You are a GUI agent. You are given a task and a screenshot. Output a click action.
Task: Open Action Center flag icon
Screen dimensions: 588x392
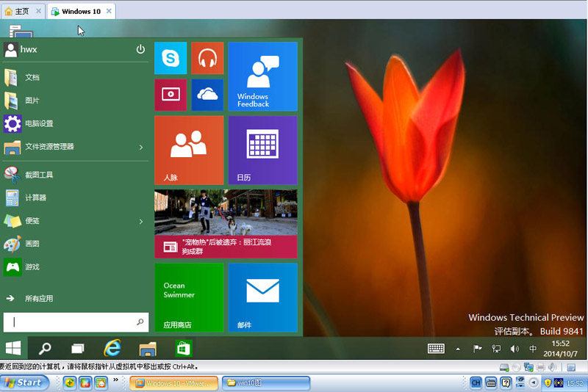[477, 349]
